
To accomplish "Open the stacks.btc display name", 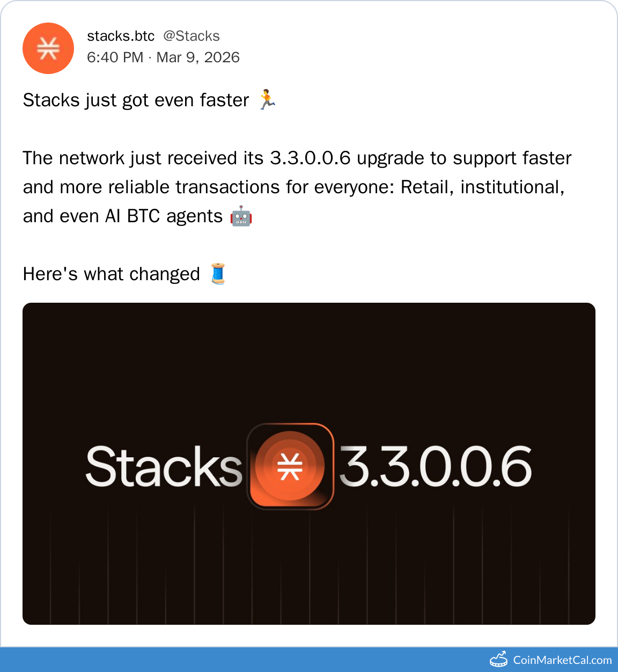I will pos(121,36).
